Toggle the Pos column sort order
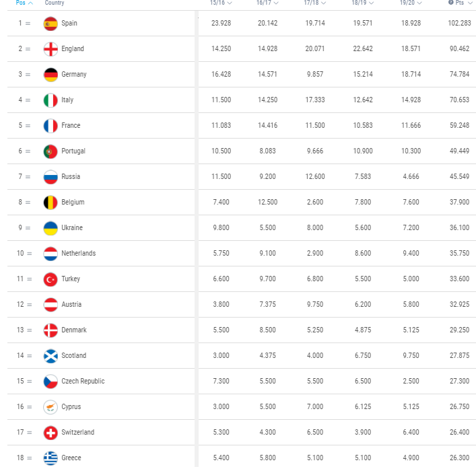The width and height of the screenshot is (476, 471). (x=24, y=3)
